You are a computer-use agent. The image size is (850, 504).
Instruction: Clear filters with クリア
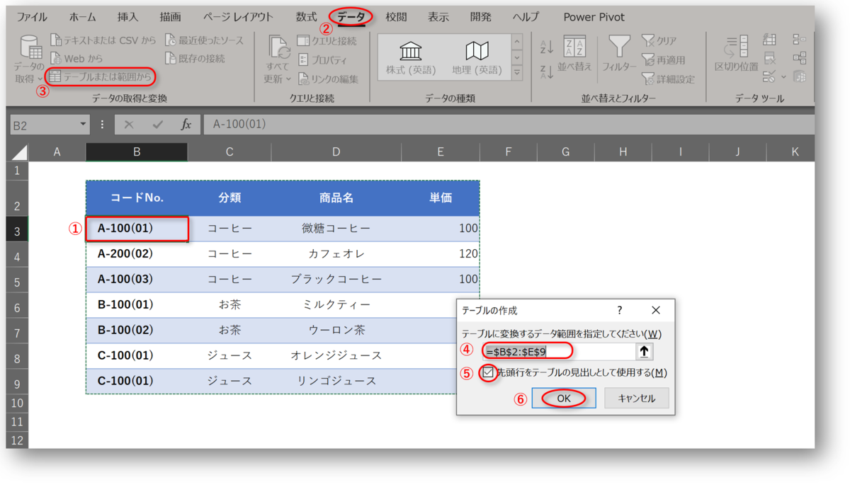[659, 40]
